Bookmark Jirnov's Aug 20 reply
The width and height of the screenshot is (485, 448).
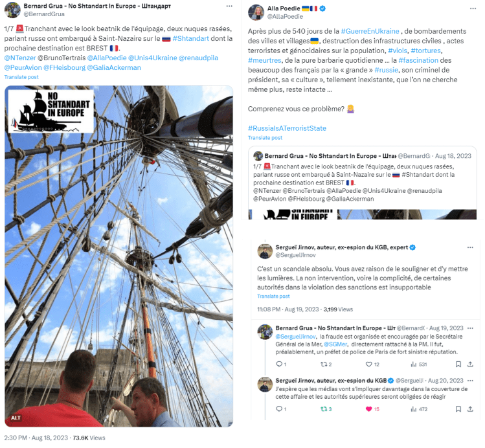pos(458,409)
